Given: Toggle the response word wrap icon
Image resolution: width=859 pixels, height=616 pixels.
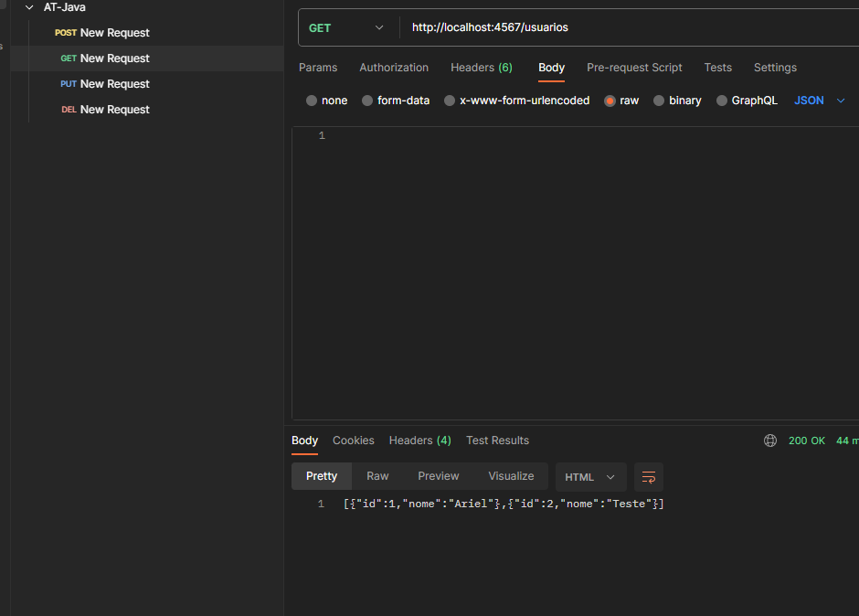Looking at the screenshot, I should coord(649,477).
